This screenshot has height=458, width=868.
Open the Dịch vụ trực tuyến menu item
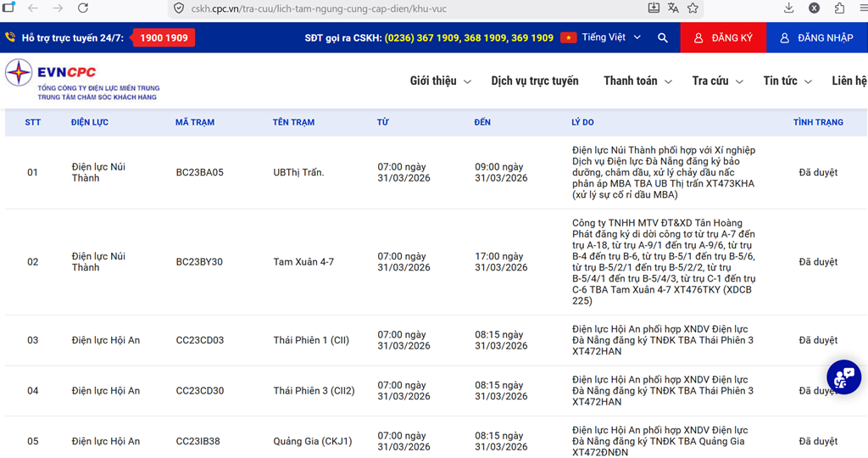coord(535,81)
